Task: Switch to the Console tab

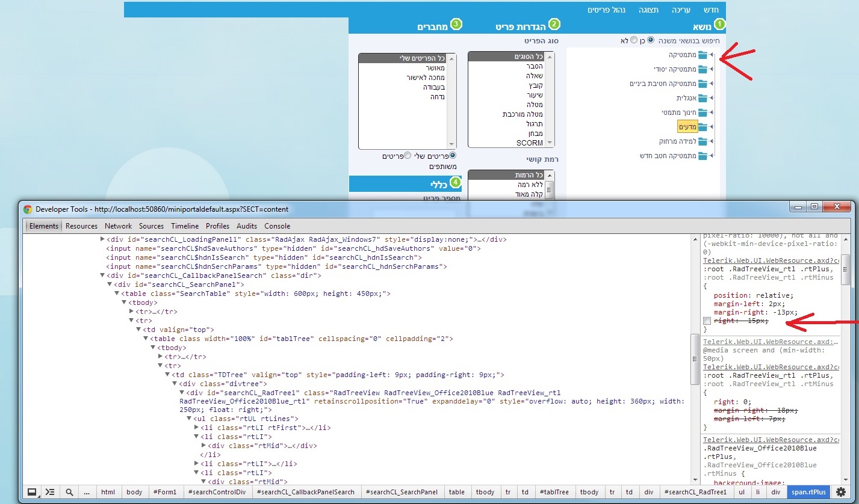Action: [x=277, y=226]
